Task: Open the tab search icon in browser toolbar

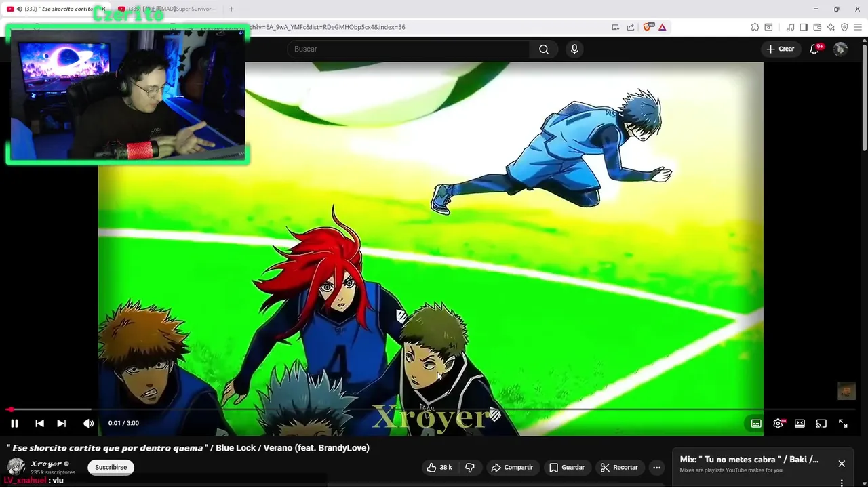Action: click(x=768, y=27)
